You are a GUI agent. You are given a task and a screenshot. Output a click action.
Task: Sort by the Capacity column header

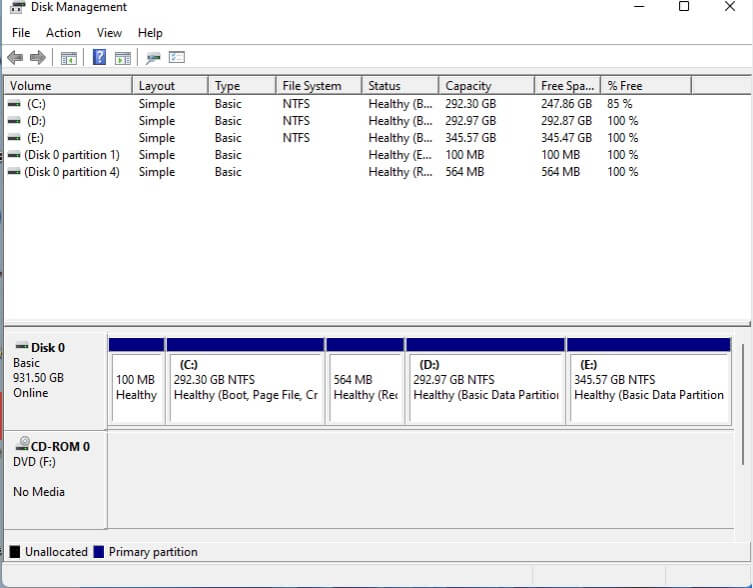point(486,86)
